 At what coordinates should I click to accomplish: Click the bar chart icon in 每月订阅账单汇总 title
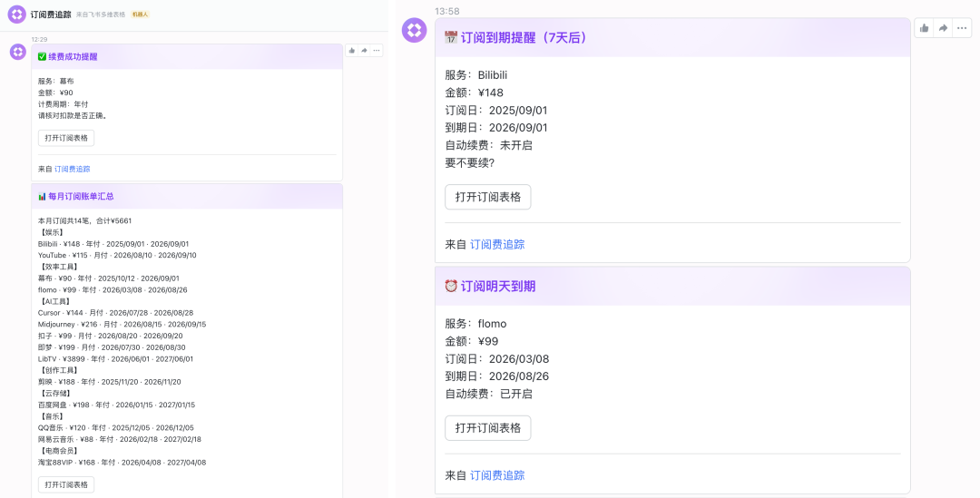[x=42, y=196]
